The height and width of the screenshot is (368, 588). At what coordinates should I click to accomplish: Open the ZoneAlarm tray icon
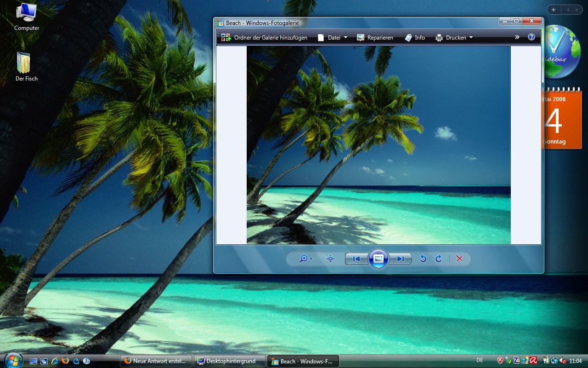click(517, 361)
